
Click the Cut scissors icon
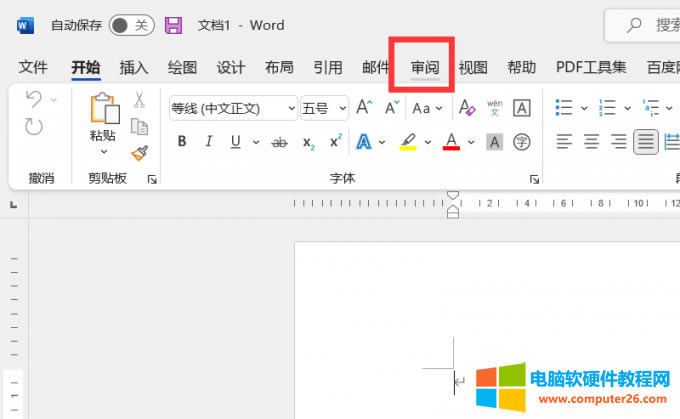(x=139, y=100)
